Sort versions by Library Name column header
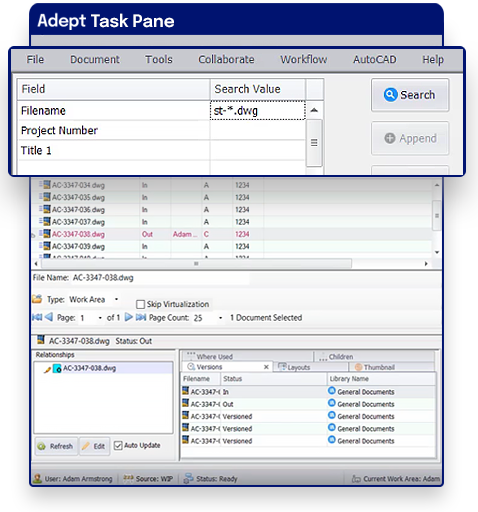Screen dimensions: 478x512 [x=381, y=379]
